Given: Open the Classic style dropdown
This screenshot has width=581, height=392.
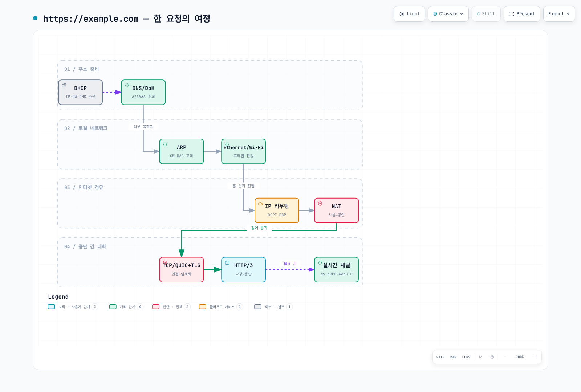Looking at the screenshot, I should pyautogui.click(x=448, y=14).
